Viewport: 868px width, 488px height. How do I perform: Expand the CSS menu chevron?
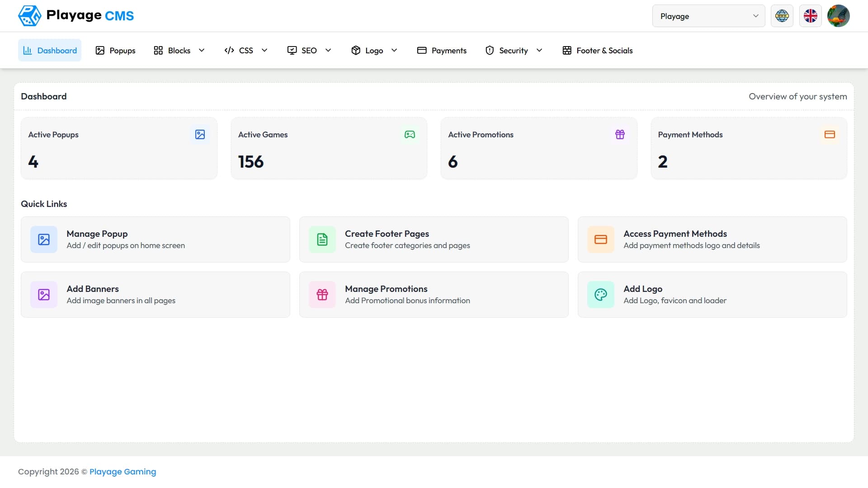[x=264, y=50]
